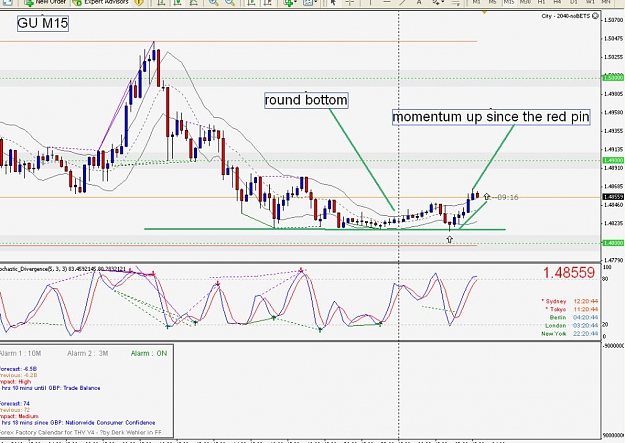Click the Zoom Out magnifier
The width and height of the screenshot is (625, 443).
[x=230, y=2]
